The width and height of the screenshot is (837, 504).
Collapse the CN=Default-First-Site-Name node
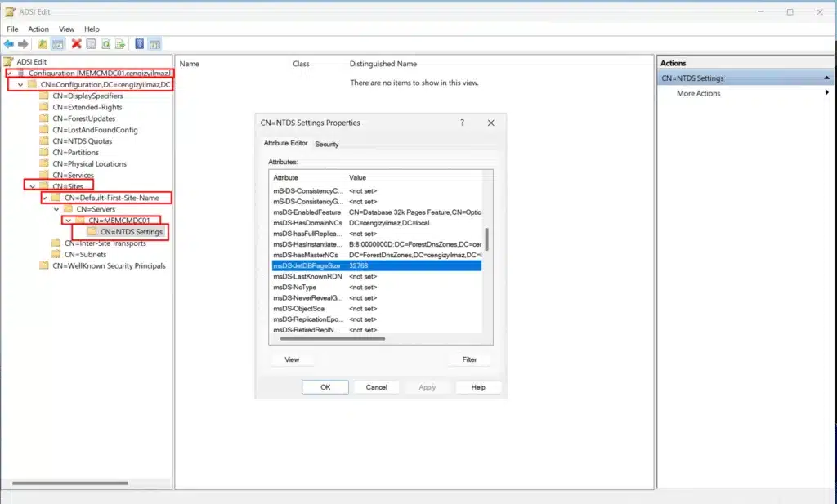[x=45, y=198]
